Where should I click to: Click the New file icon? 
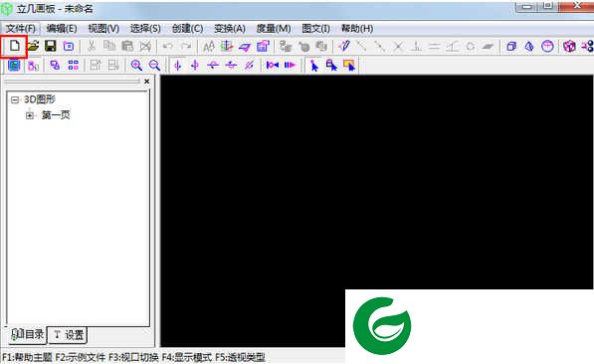14,46
